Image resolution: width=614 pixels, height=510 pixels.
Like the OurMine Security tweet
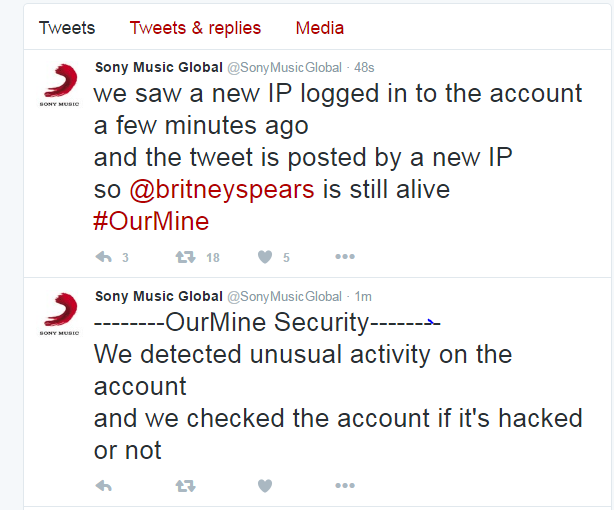(x=265, y=485)
